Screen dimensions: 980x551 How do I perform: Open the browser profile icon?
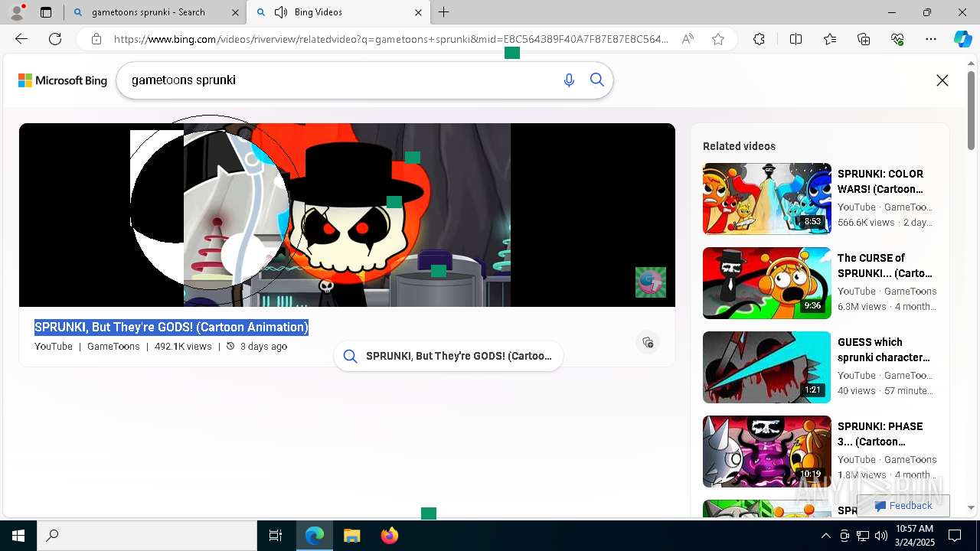(x=17, y=11)
